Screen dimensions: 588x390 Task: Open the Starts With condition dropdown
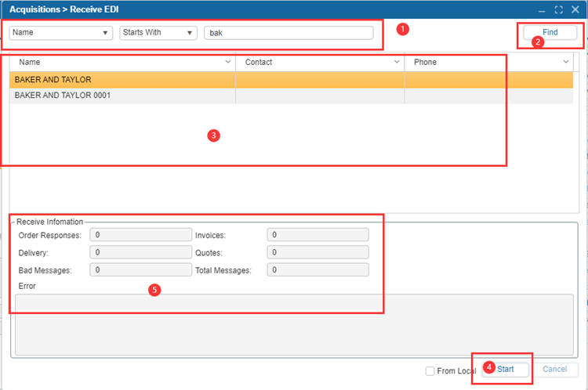158,33
